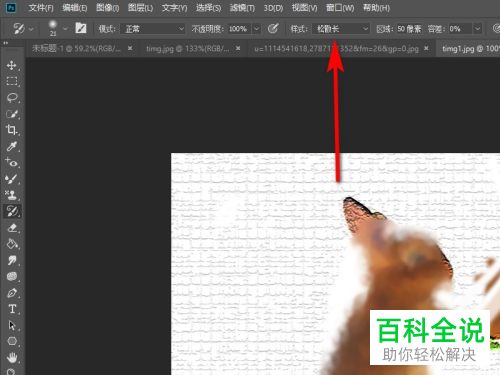The width and height of the screenshot is (500, 375).
Task: Open the 容差 tolerance slider arrow
Action: click(477, 29)
